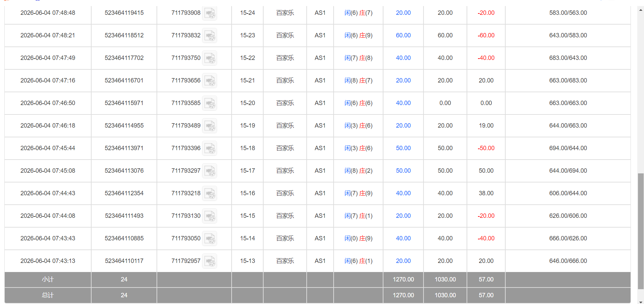Select order number 523464113076
Viewport: 644px width, 304px height.
coord(124,171)
